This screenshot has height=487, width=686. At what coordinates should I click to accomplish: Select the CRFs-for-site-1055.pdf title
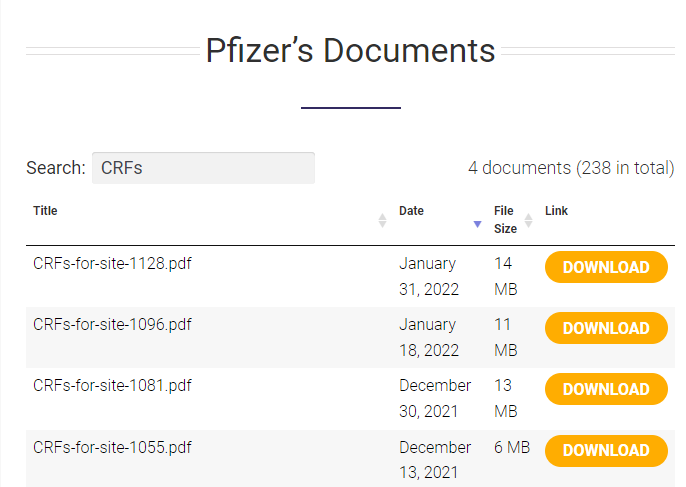[112, 448]
